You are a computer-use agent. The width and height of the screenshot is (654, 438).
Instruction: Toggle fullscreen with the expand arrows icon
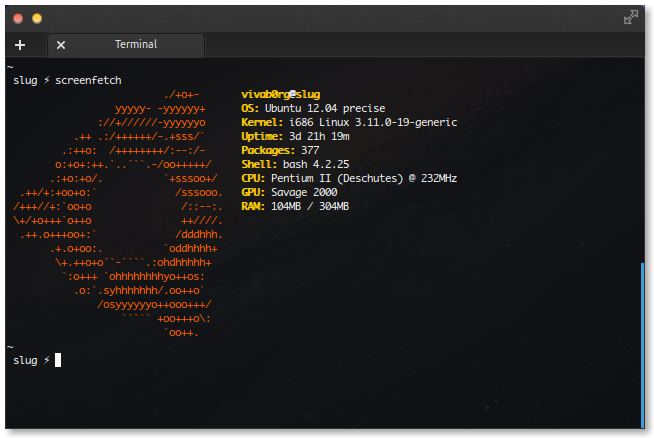[x=631, y=18]
